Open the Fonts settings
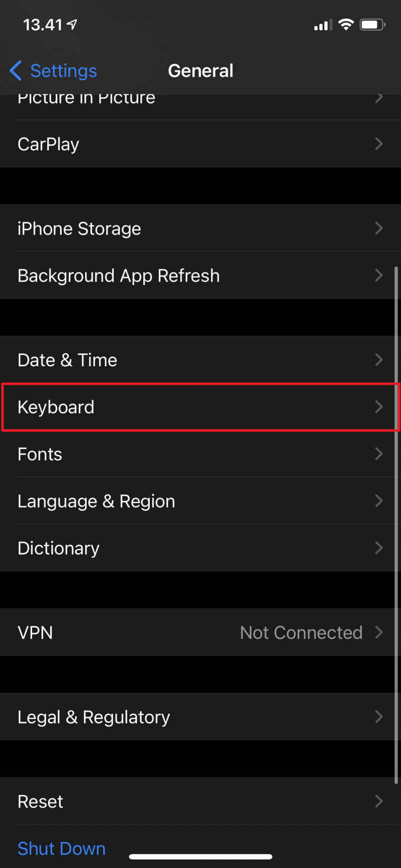Screen dimensions: 401x868 40,454
